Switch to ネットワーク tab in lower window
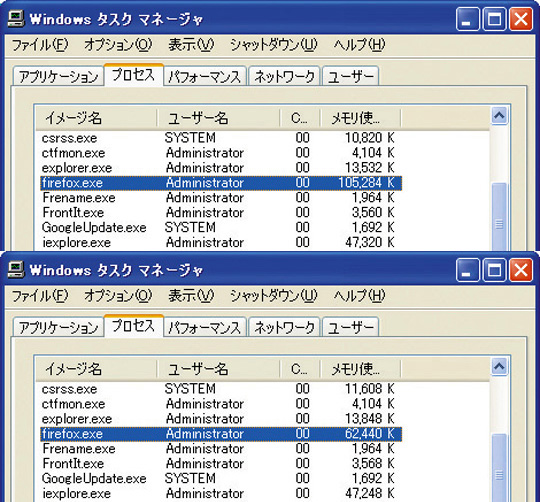This screenshot has height=502, width=540. [x=284, y=327]
